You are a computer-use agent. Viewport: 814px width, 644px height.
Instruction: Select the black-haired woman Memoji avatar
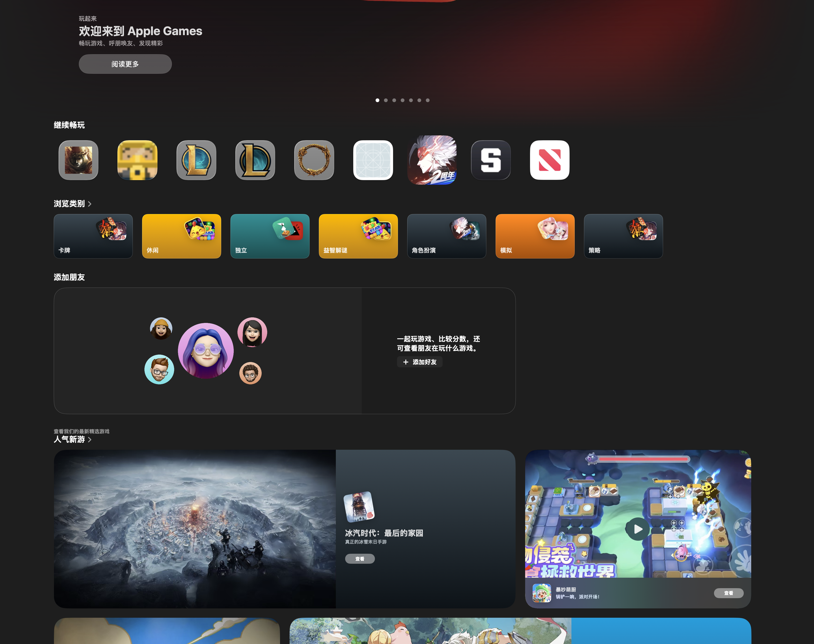[252, 332]
